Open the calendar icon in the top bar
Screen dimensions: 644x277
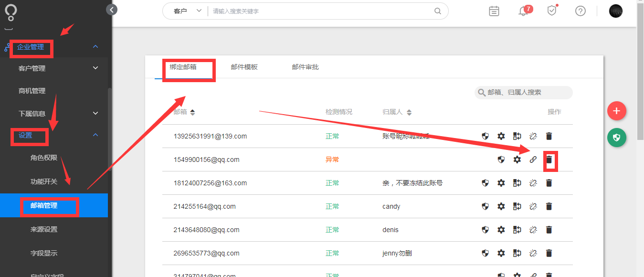click(494, 11)
